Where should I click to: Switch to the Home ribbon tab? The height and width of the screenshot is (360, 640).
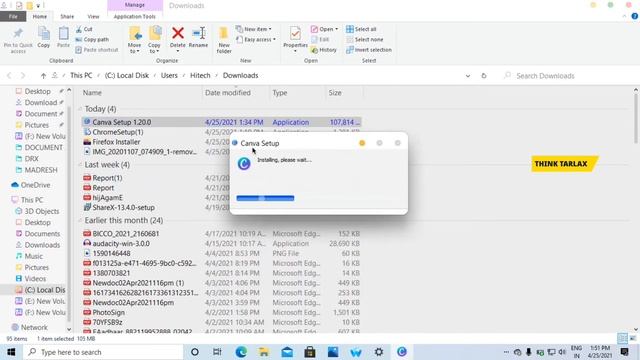point(40,17)
